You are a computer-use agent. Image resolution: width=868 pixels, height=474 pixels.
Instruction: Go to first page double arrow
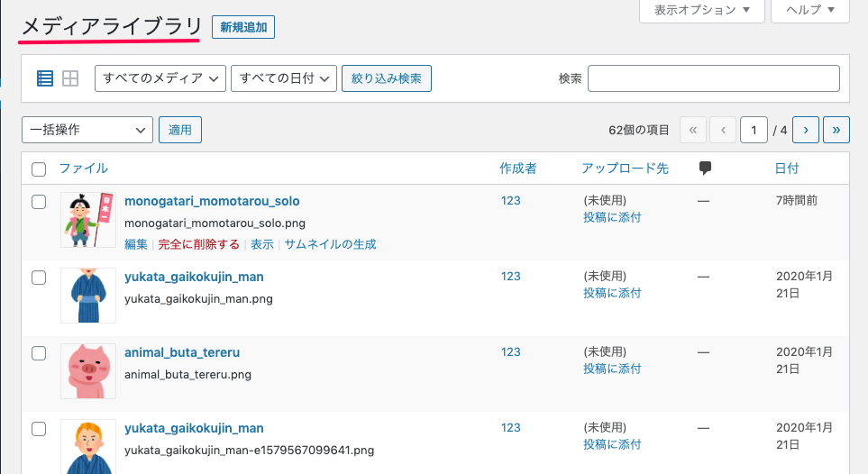pyautogui.click(x=693, y=130)
